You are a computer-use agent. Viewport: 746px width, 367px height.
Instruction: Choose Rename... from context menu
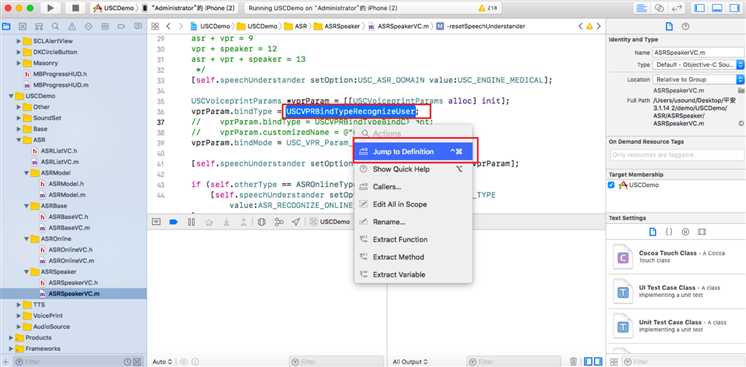coord(413,222)
